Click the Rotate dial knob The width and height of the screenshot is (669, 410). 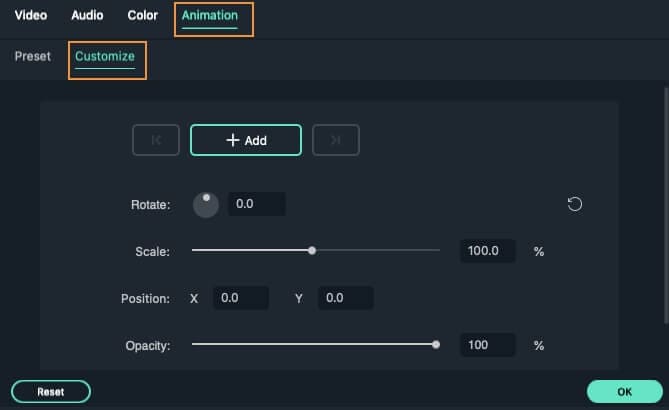click(x=205, y=204)
